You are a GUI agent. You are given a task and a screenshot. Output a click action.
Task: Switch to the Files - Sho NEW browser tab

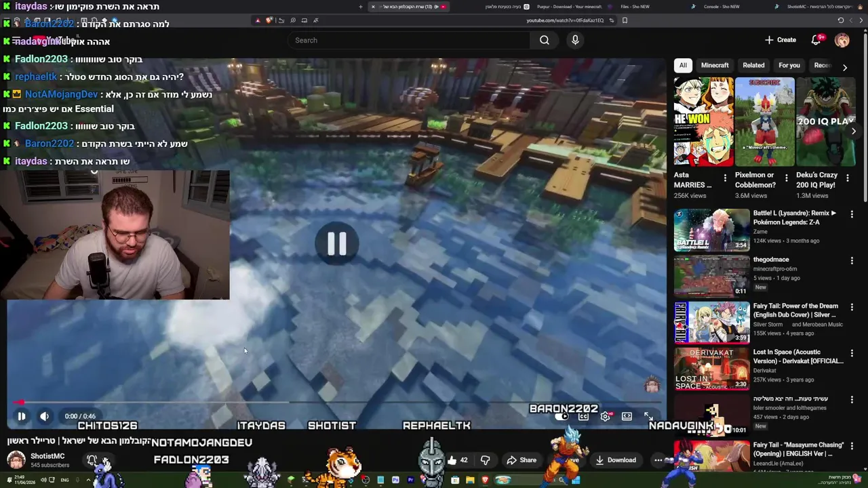pos(635,7)
